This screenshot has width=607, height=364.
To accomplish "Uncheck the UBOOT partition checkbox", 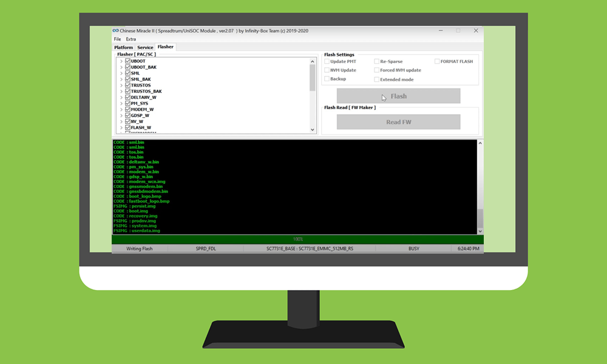I will (127, 61).
